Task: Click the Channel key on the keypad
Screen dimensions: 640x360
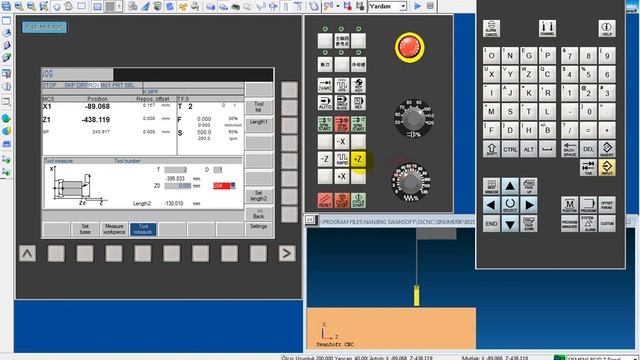Action: point(547,29)
